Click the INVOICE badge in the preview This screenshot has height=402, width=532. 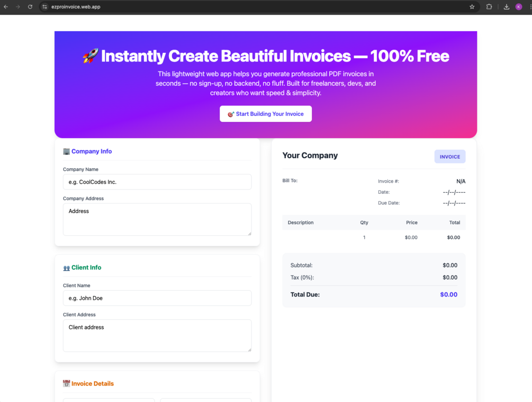pyautogui.click(x=450, y=157)
